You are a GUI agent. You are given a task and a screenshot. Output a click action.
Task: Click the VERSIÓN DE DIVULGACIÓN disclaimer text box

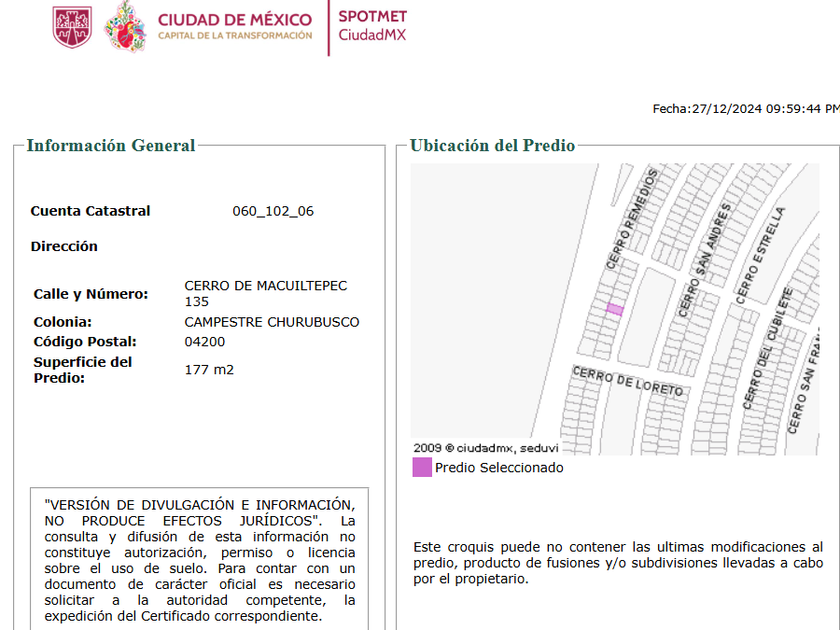pos(199,560)
